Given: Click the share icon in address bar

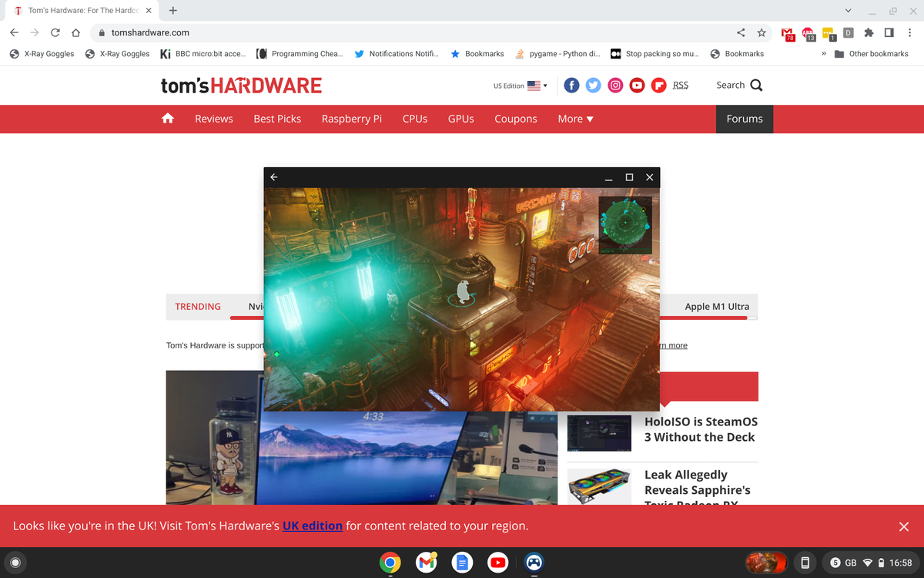Looking at the screenshot, I should pyautogui.click(x=741, y=32).
